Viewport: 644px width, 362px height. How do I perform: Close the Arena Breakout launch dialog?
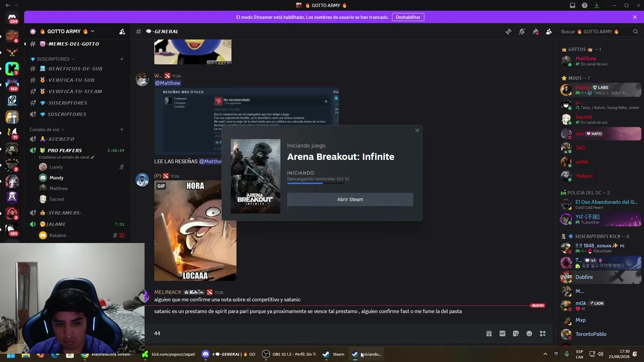(x=417, y=131)
